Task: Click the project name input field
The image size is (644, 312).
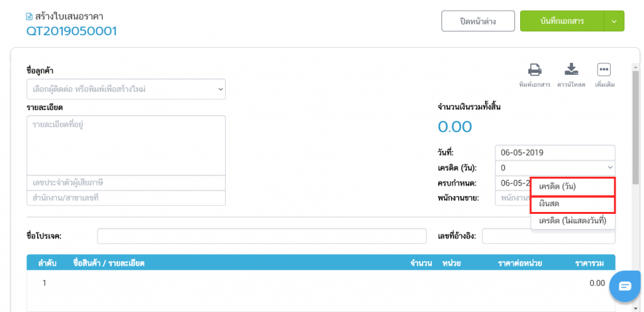Action: tap(262, 236)
